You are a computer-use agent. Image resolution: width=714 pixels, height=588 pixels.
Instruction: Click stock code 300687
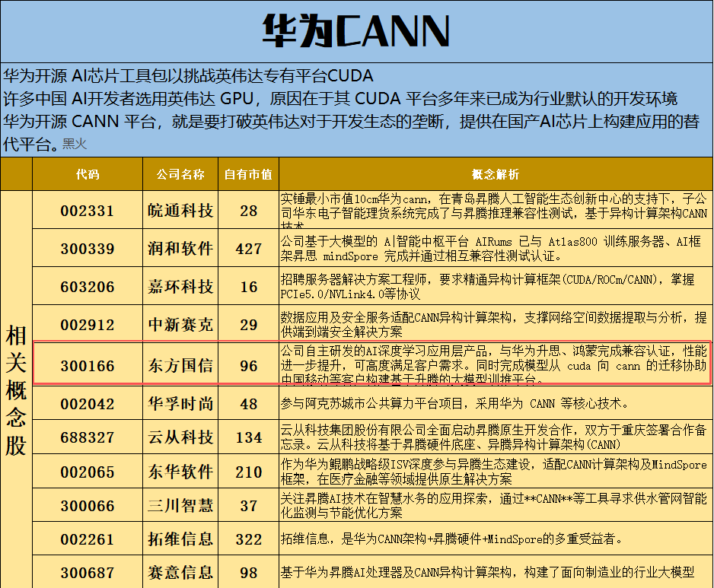coord(88,573)
